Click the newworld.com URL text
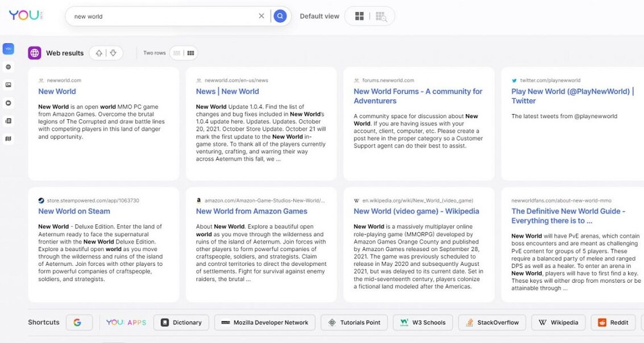644x343 pixels. 64,81
